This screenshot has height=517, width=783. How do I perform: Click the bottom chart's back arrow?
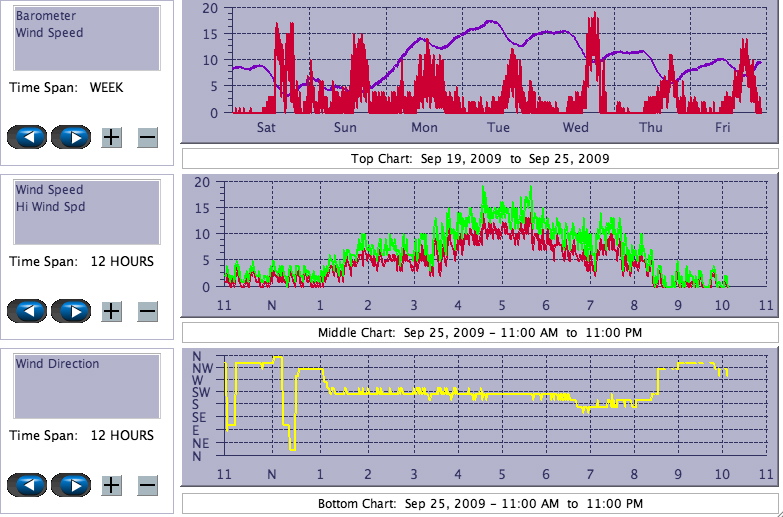coord(27,485)
